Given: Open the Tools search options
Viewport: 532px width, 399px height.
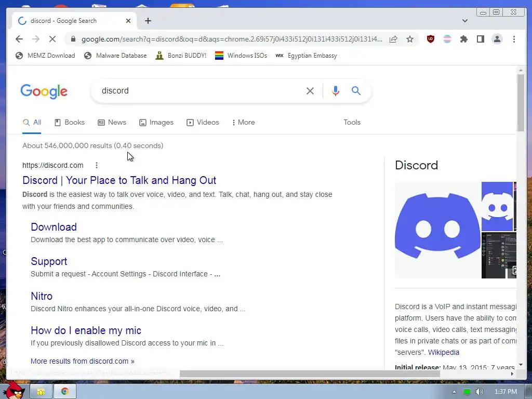Looking at the screenshot, I should point(352,122).
